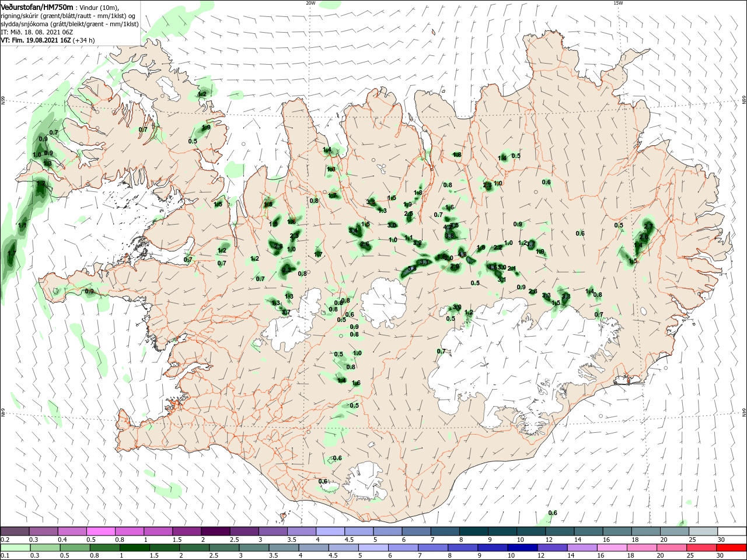Click the 'rigning/skúrir' legend description line
Image resolution: width=747 pixels, height=560 pixels.
pos(68,16)
